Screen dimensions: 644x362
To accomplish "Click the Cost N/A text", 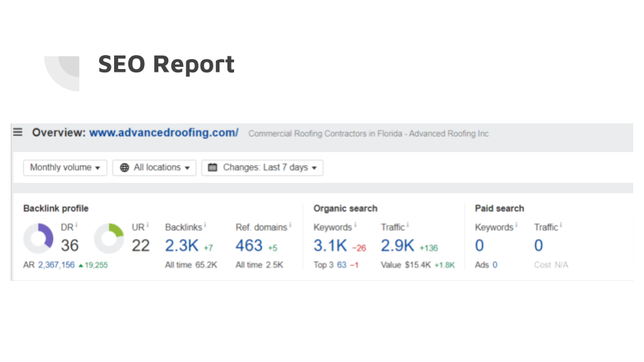I will [x=551, y=265].
